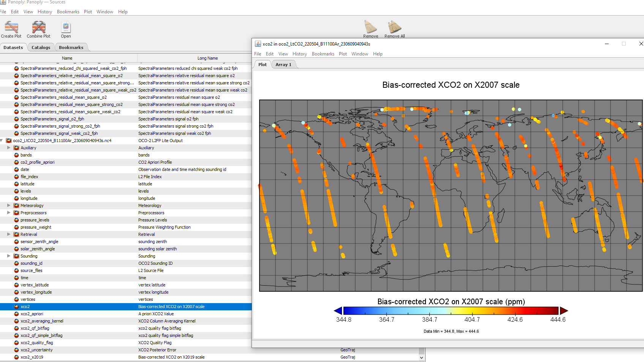Click the colorbar's left below-range arrow

pyautogui.click(x=338, y=311)
